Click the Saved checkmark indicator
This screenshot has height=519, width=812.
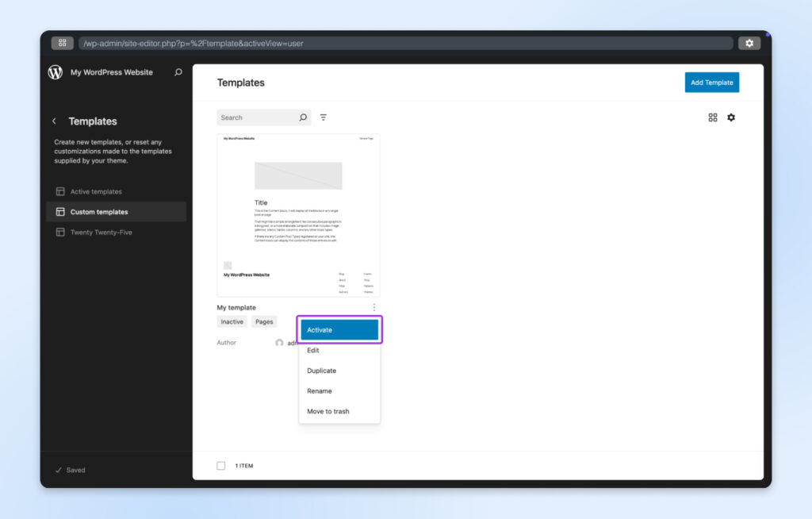pos(70,470)
